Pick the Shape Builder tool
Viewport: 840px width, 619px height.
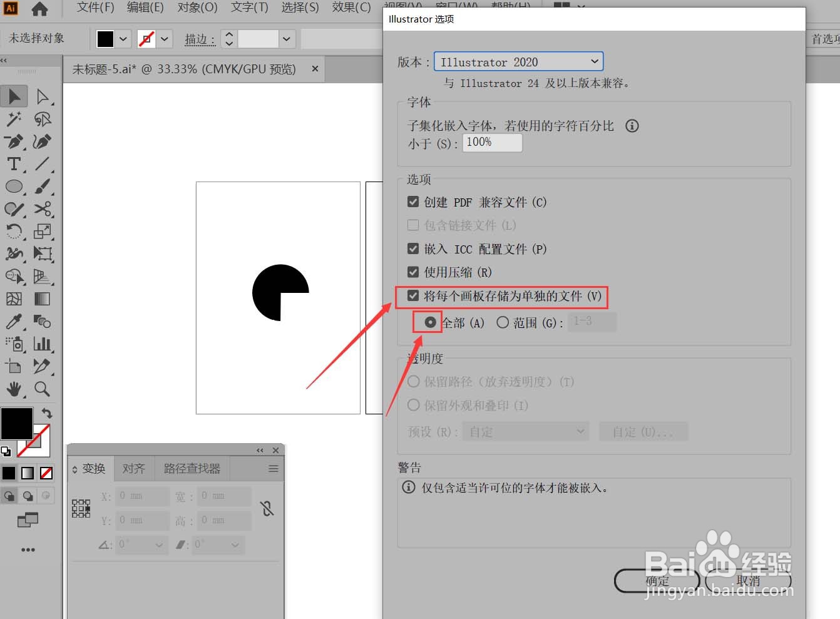[x=14, y=277]
